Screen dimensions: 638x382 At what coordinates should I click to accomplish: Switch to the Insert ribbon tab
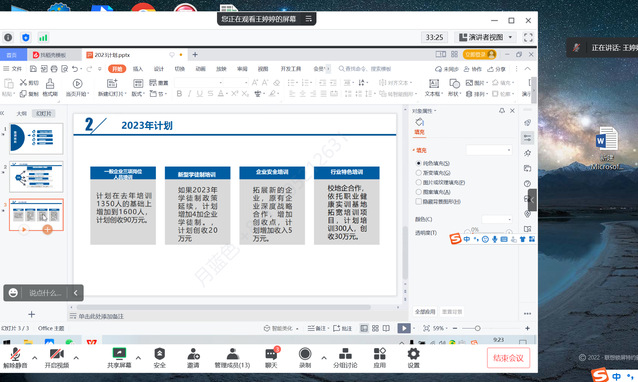[x=138, y=69]
